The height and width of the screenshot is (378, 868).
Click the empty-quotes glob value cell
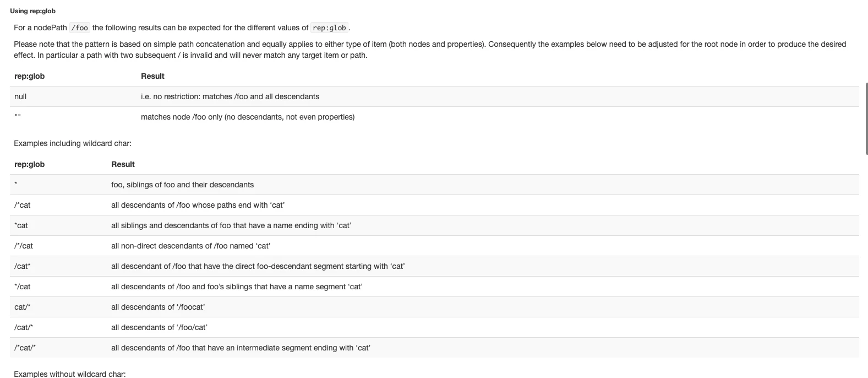[18, 117]
